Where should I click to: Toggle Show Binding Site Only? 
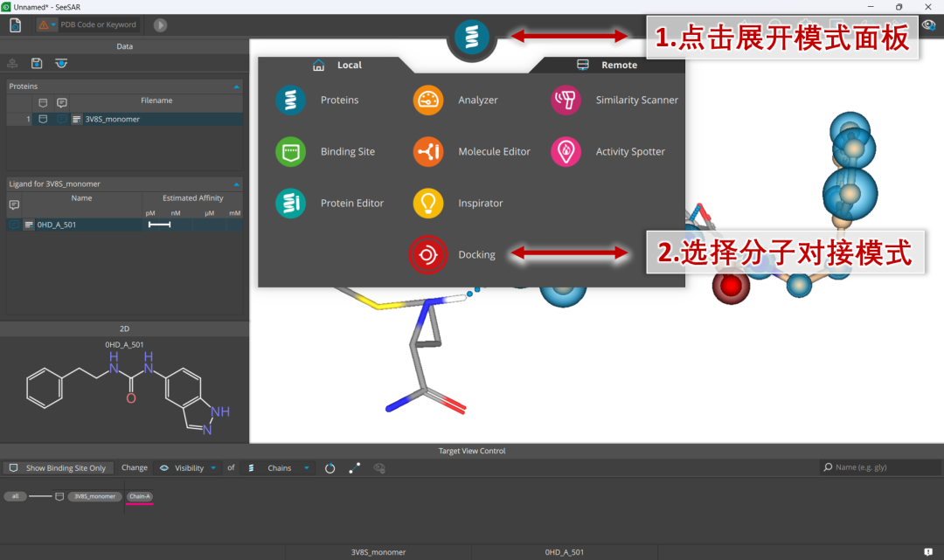tap(57, 468)
